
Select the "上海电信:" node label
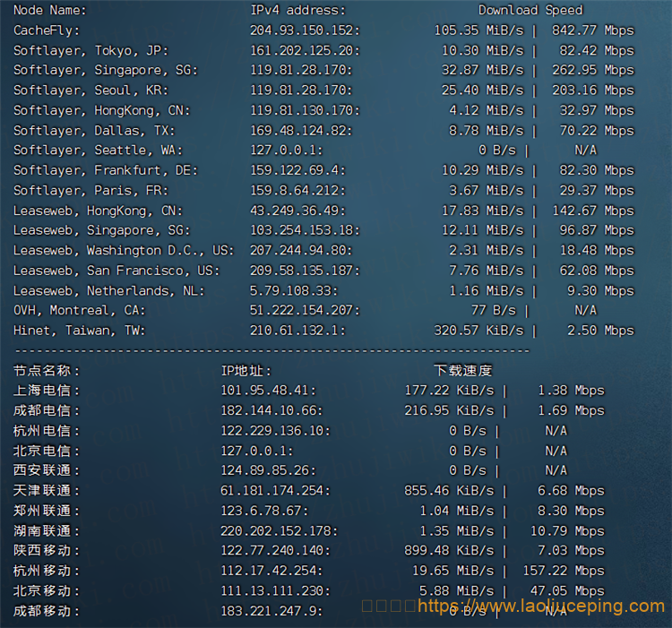(47, 391)
